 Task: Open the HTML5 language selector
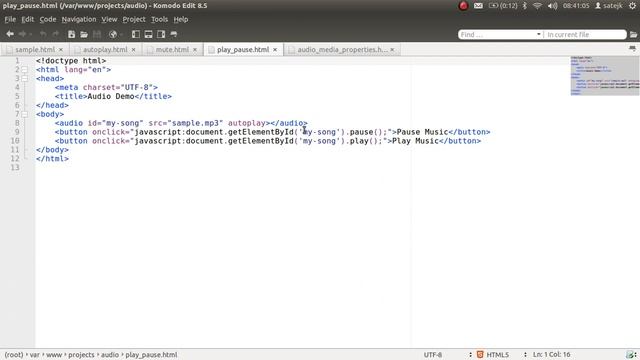pos(498,355)
